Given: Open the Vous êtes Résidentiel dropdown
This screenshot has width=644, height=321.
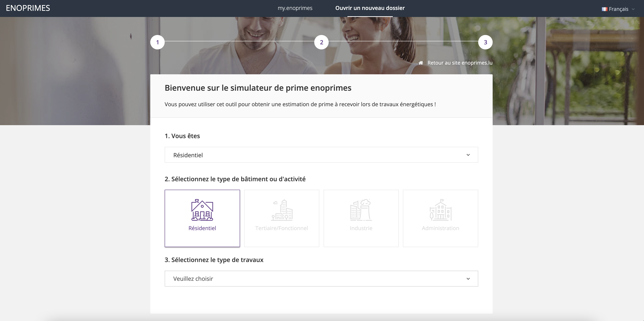Looking at the screenshot, I should pos(321,155).
